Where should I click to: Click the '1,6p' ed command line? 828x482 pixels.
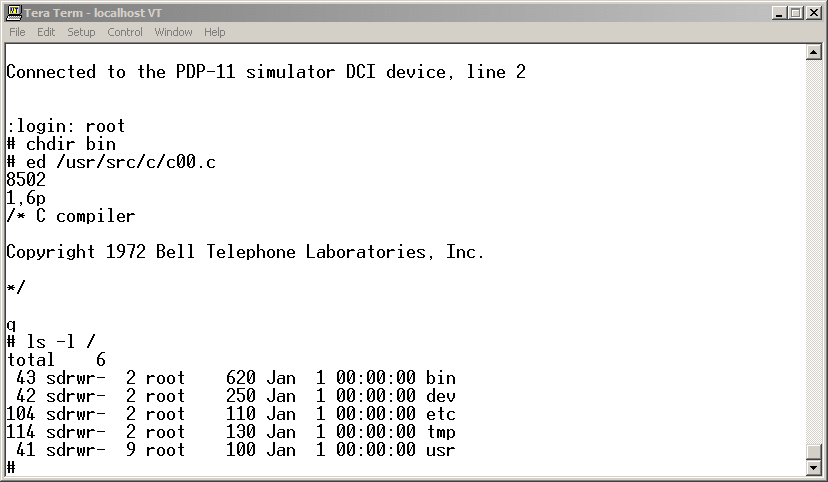tap(26, 199)
